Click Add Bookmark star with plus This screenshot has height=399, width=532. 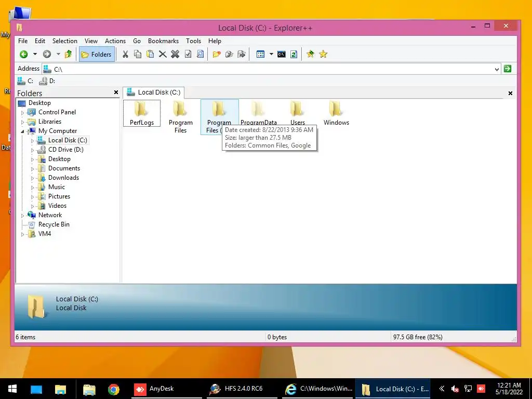coord(310,54)
